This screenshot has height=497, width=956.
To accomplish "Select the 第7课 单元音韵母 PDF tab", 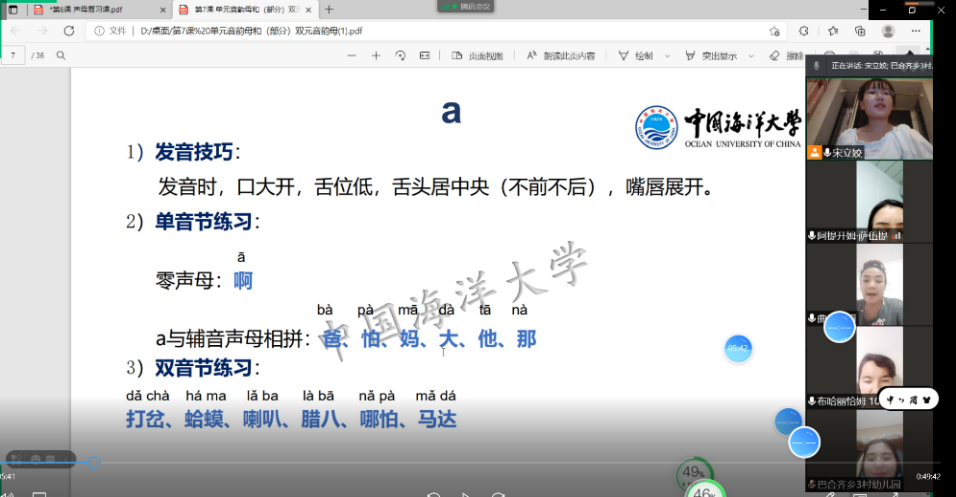I will (246, 10).
